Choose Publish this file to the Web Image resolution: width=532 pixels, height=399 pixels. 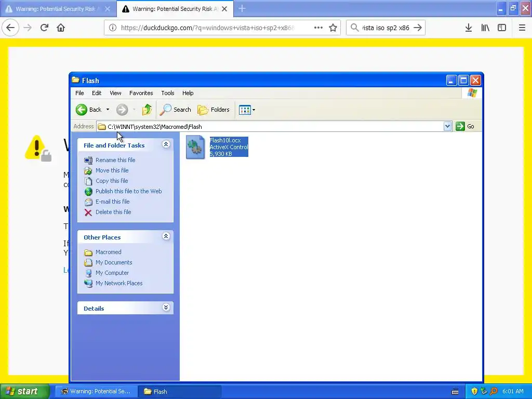point(129,191)
